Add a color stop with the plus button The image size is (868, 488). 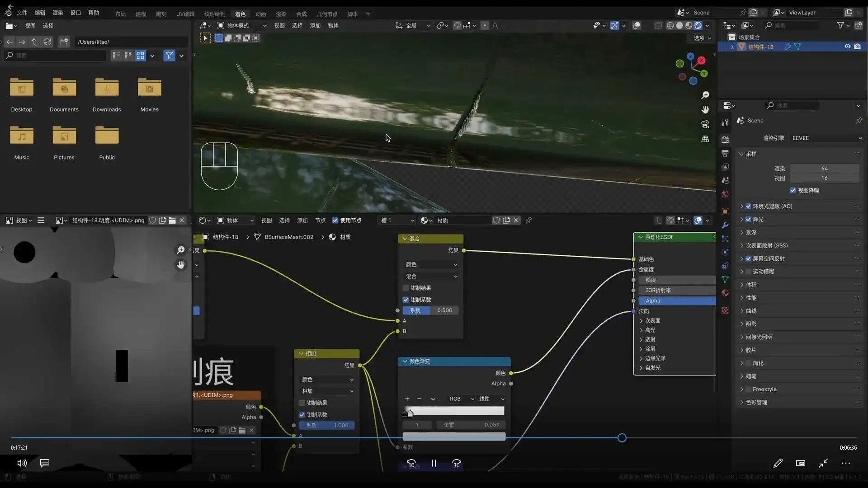pos(406,399)
